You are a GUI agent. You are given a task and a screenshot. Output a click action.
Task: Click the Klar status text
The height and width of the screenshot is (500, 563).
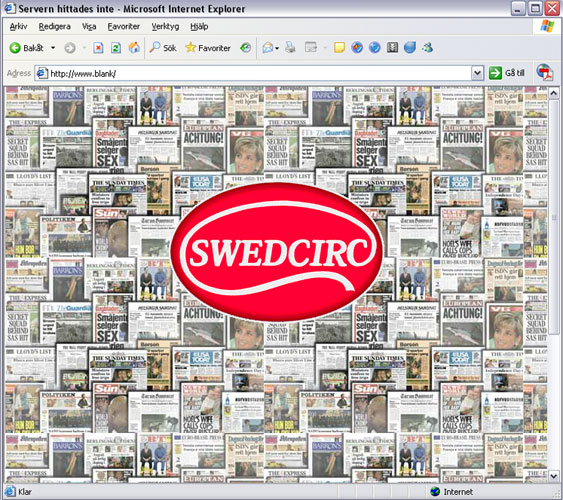(25, 492)
